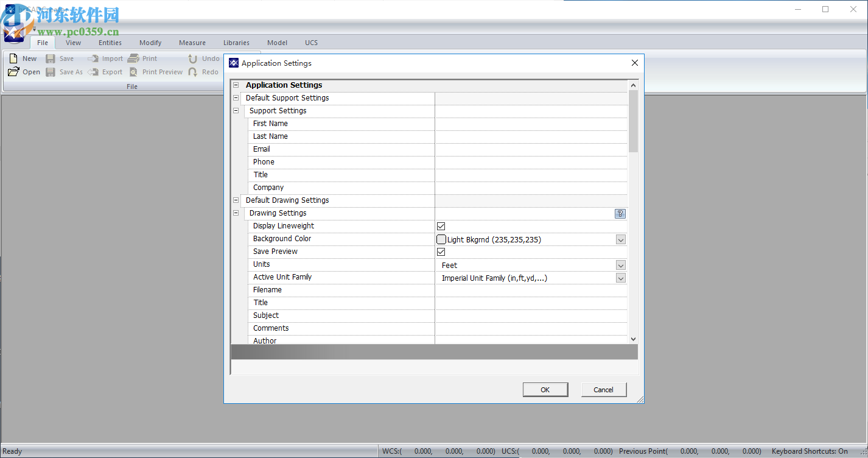Viewport: 868px width, 458px height.
Task: Click the settings list scroll up arrow
Action: (633, 85)
